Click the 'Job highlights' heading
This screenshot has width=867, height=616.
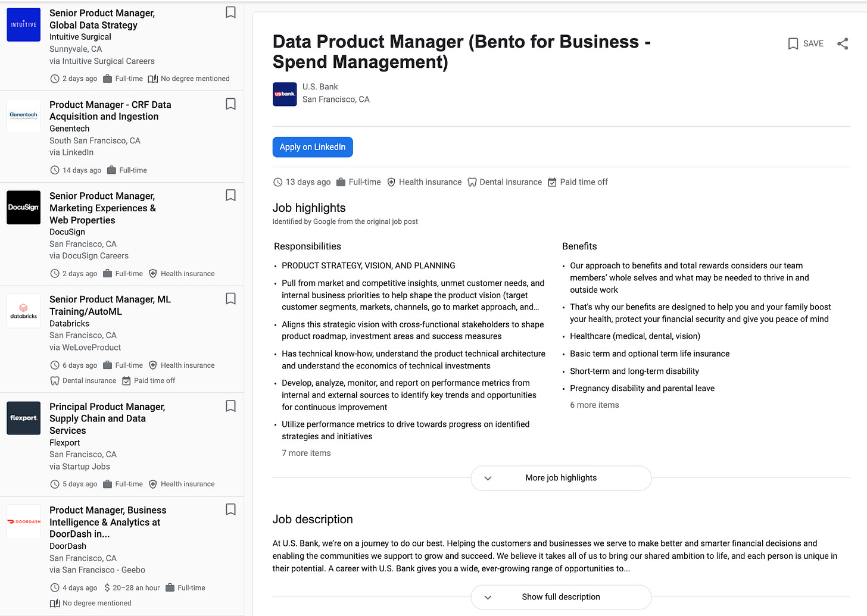pyautogui.click(x=309, y=208)
